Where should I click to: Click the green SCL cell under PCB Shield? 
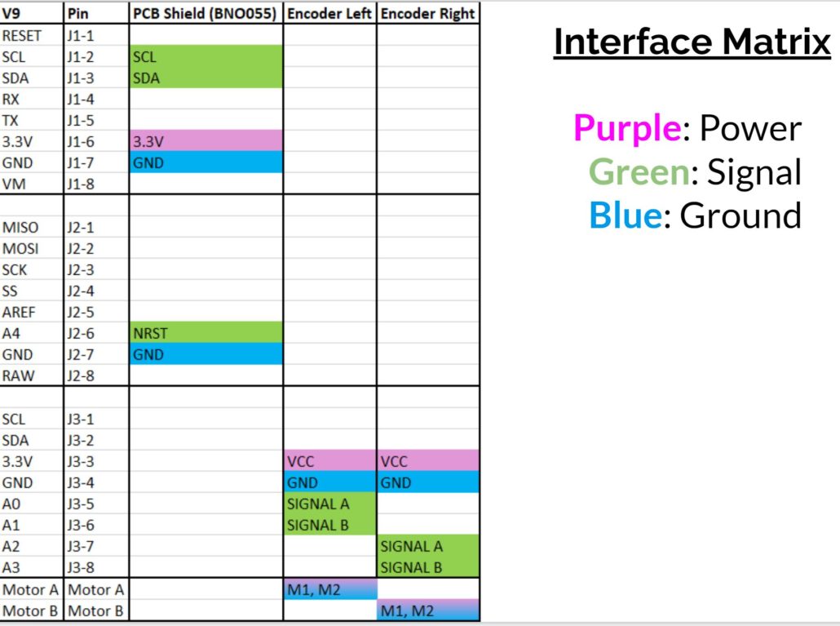206,57
